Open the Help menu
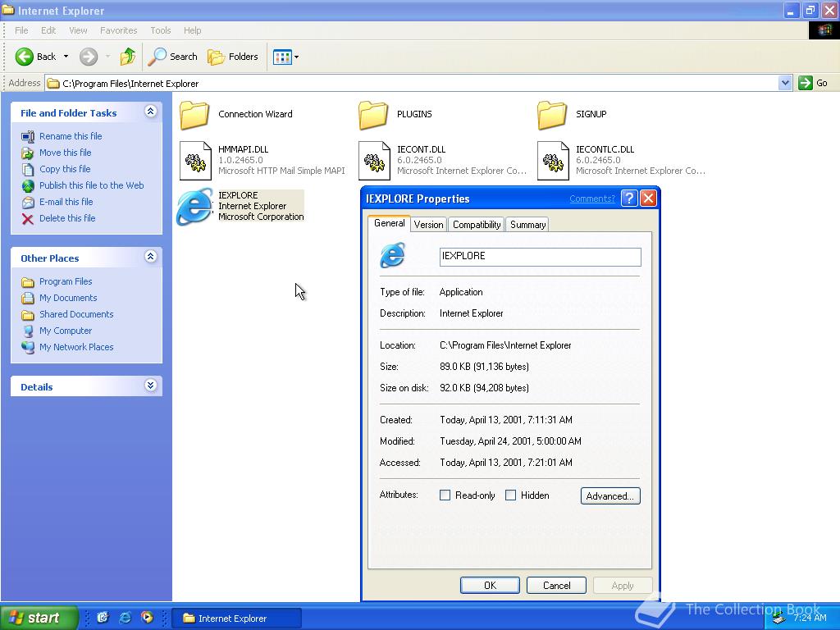840x630 pixels. click(192, 30)
